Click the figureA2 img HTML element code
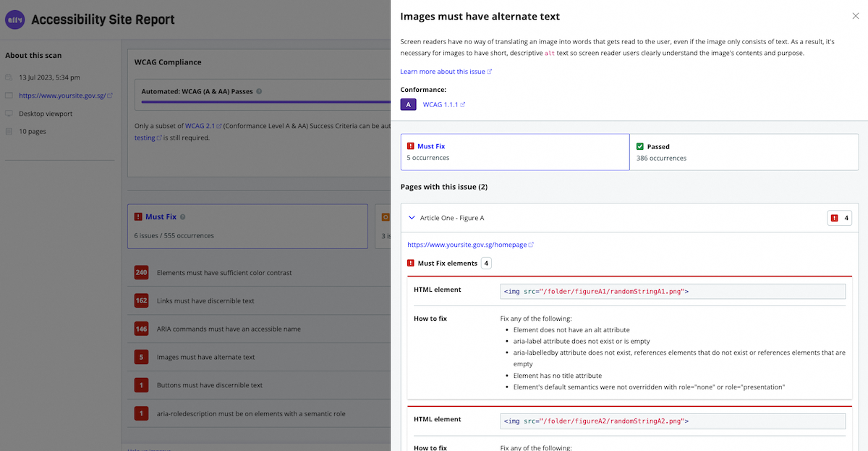The height and width of the screenshot is (451, 868). (673, 421)
